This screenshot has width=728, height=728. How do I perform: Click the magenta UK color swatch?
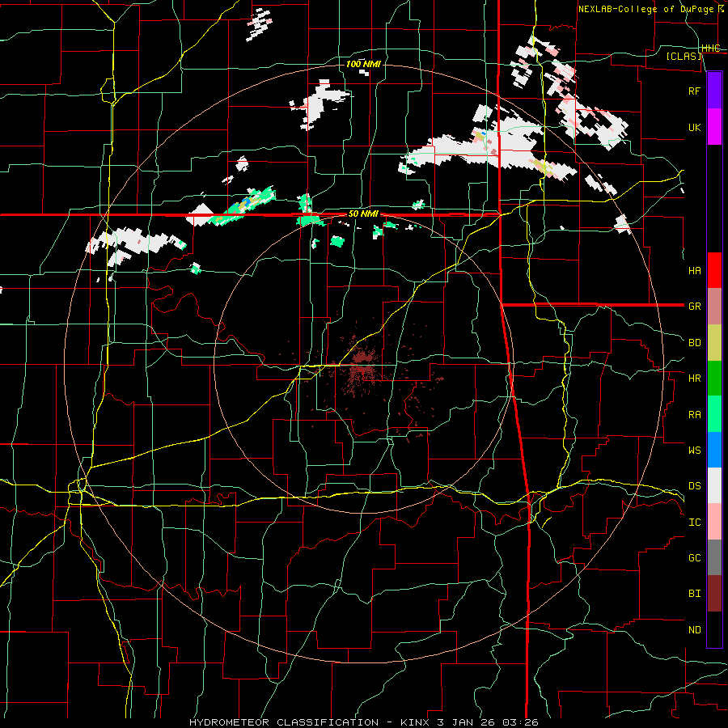tap(714, 127)
